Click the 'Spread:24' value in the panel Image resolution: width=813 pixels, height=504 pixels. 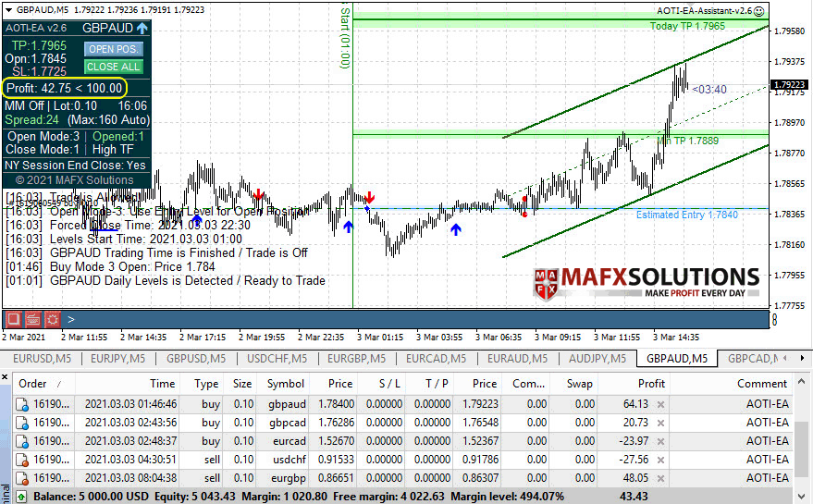tap(32, 120)
